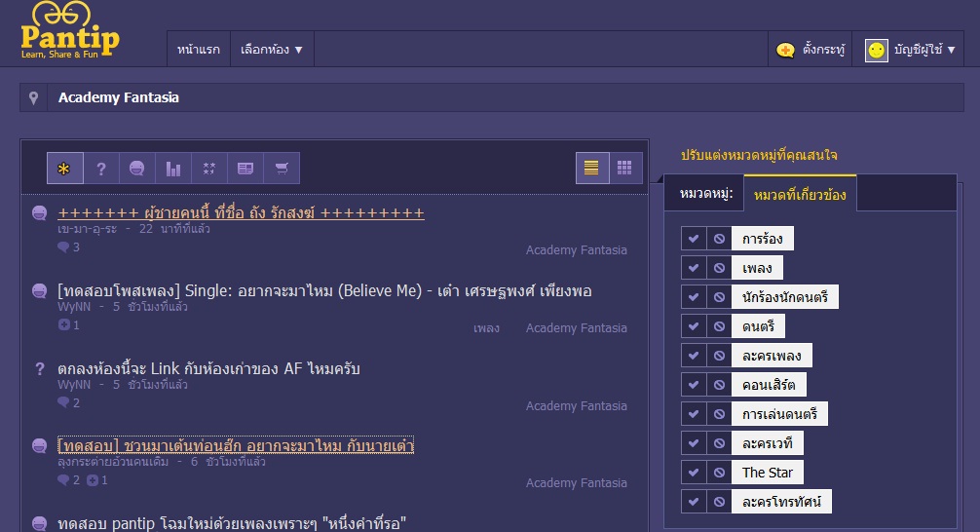This screenshot has width=980, height=532.
Task: Click the location pin icon beside Academy Fantasia
Action: point(34,98)
